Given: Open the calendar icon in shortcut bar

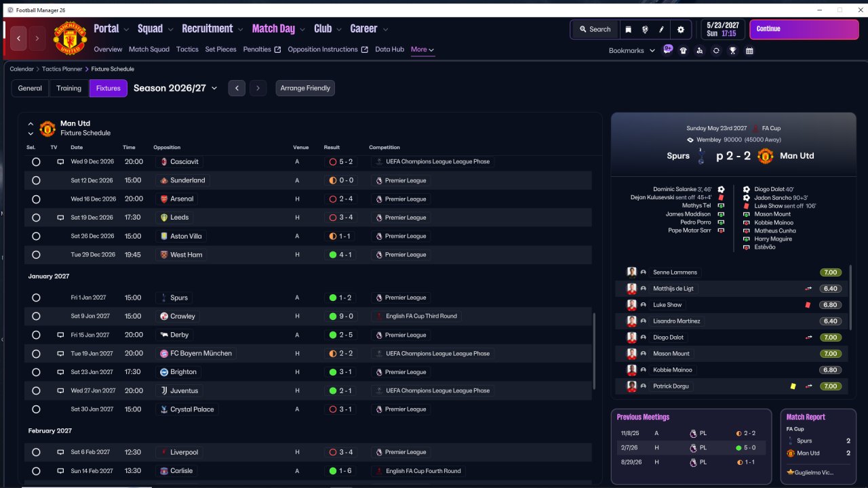Looking at the screenshot, I should pyautogui.click(x=749, y=51).
